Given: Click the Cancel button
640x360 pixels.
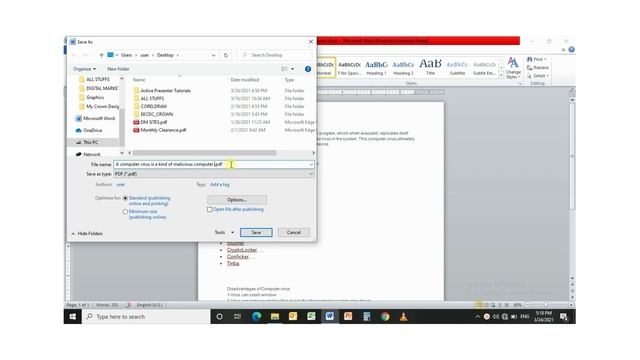Looking at the screenshot, I should 293,232.
